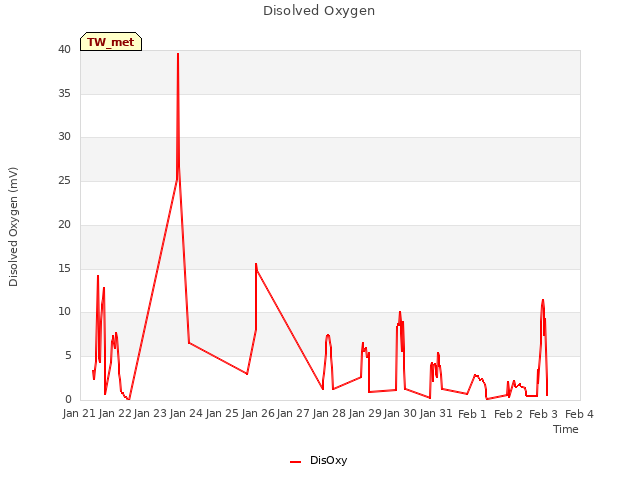This screenshot has height=480, width=640.
Task: Click the y-axis value 30
Action: click(x=64, y=137)
